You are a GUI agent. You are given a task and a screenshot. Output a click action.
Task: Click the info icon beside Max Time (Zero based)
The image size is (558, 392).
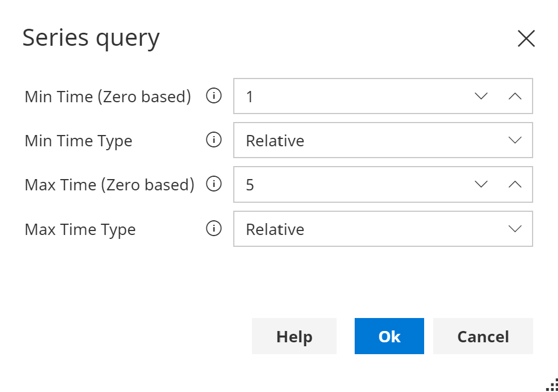point(213,184)
